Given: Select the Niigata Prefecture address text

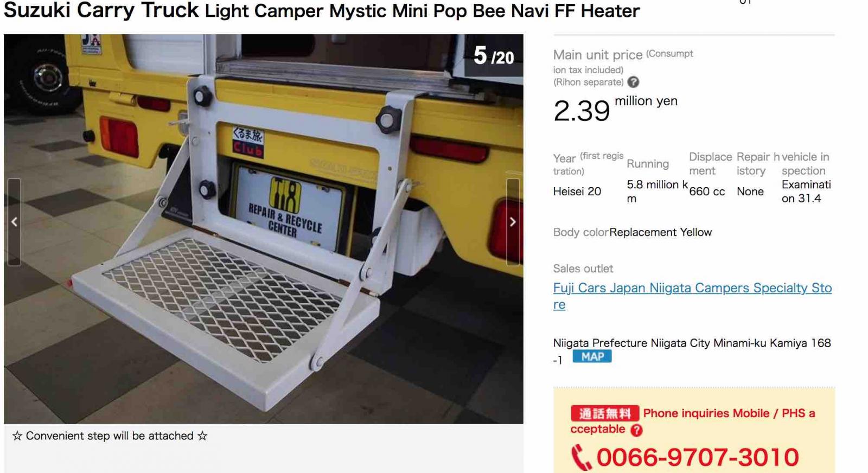Looking at the screenshot, I should point(692,351).
